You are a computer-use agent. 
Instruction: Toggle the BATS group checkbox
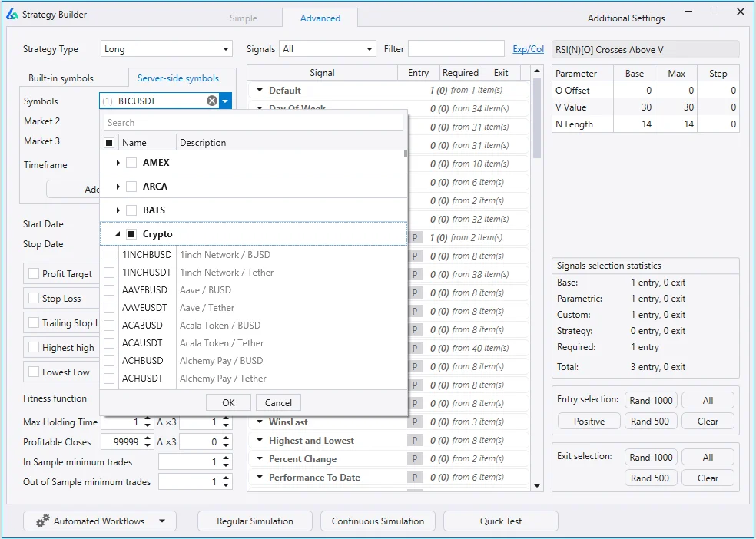(131, 210)
